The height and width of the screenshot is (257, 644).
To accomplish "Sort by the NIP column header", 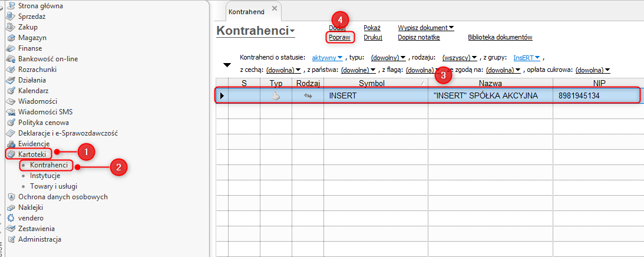I will point(599,84).
